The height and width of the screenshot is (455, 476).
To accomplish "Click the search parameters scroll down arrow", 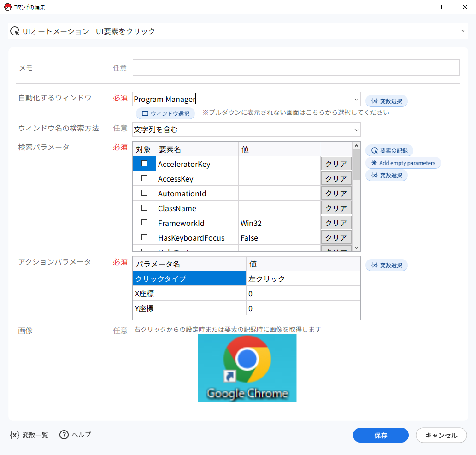I will pos(356,247).
